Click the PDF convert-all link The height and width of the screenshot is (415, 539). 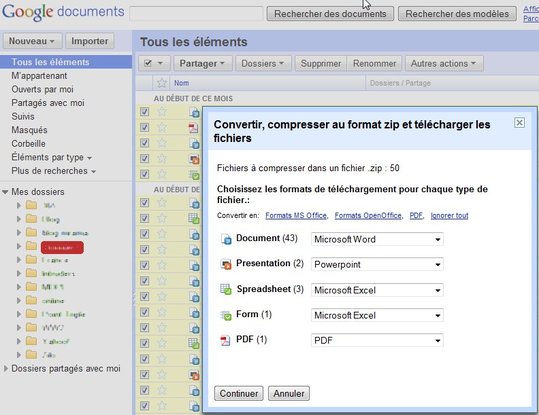point(416,216)
